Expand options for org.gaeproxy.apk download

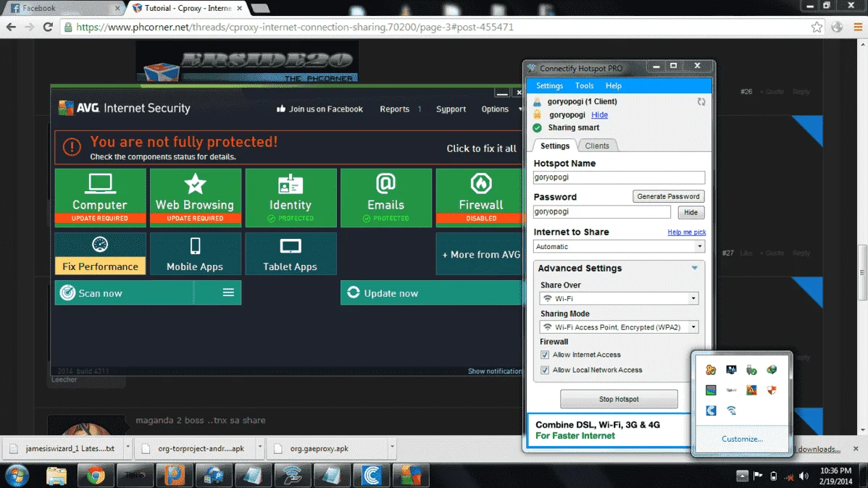(x=392, y=447)
